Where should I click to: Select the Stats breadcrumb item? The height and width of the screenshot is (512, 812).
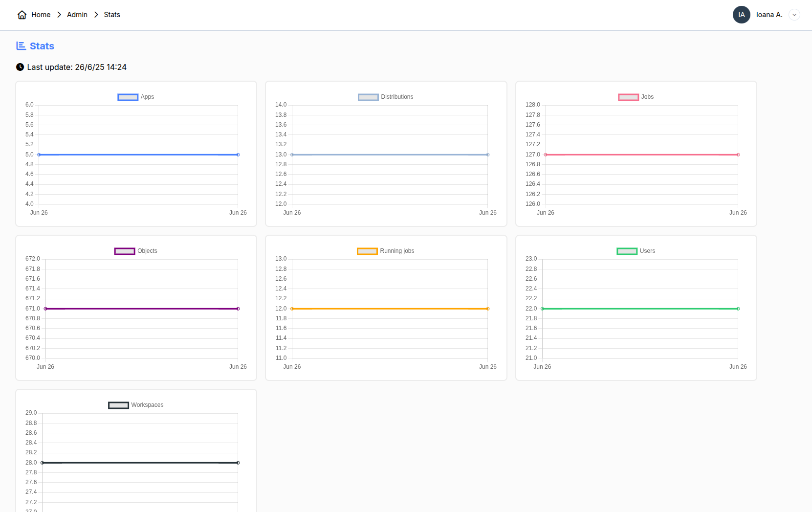pos(112,15)
